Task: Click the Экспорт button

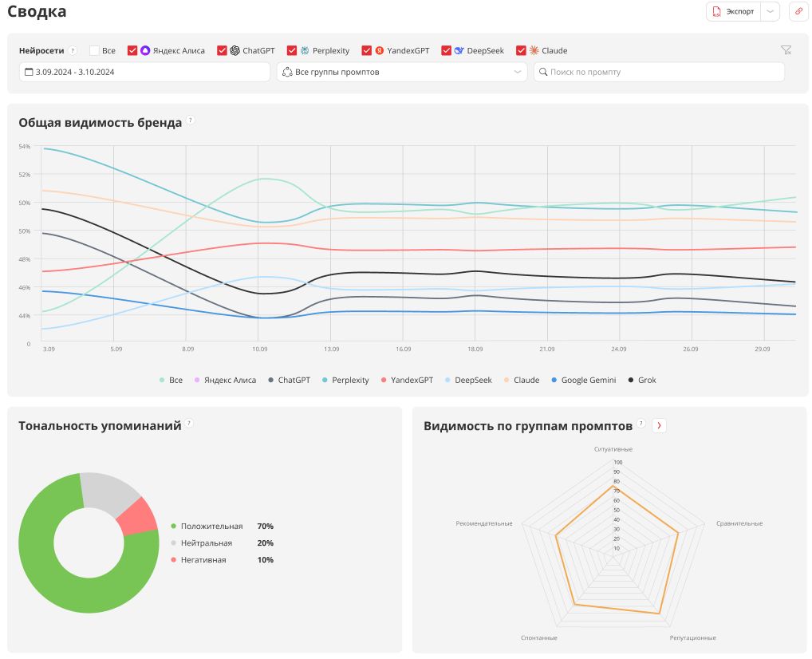Action: [733, 11]
